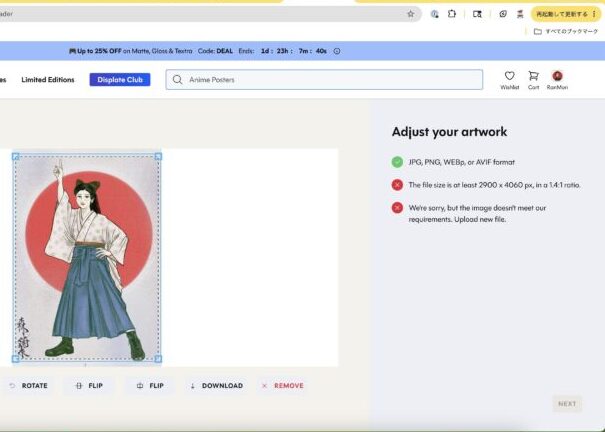Open the Wishlist heart icon
This screenshot has height=432, width=605.
click(x=510, y=80)
